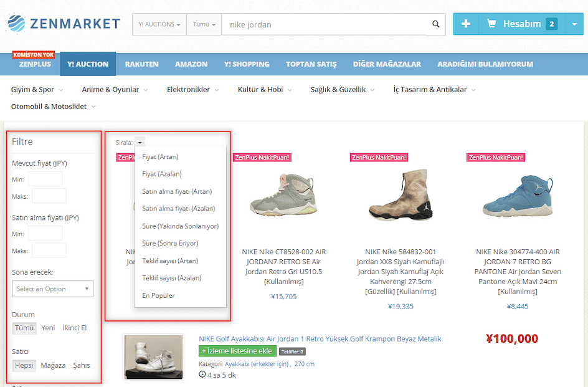Open the Tümü category dropdown in search bar
The height and width of the screenshot is (387, 588).
pyautogui.click(x=204, y=24)
